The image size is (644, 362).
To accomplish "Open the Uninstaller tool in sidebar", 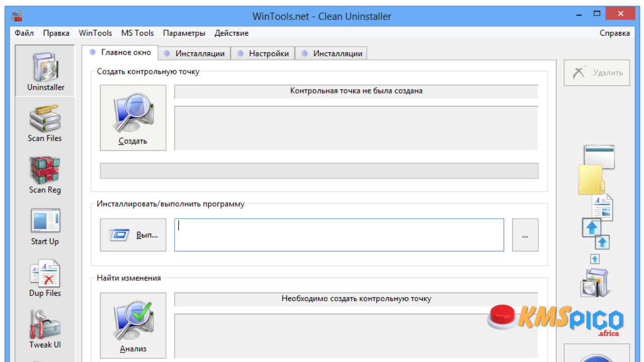I will 45,70.
